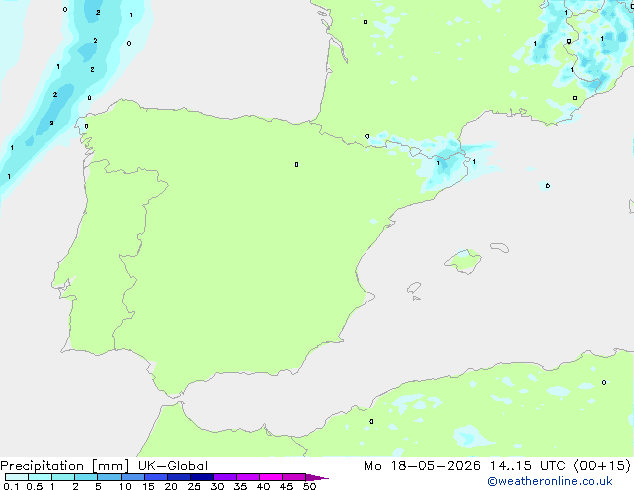Click the 1–2 mm legend swatch
634x490 pixels.
(63, 477)
